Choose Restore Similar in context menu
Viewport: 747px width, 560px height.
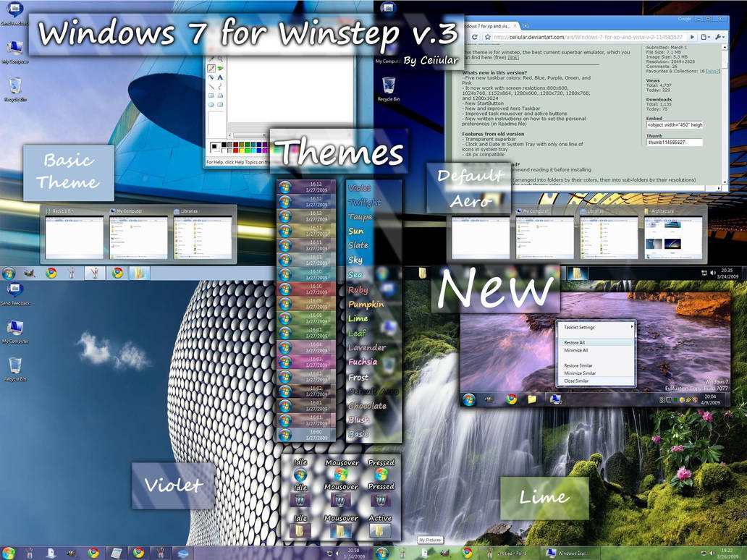click(x=596, y=365)
